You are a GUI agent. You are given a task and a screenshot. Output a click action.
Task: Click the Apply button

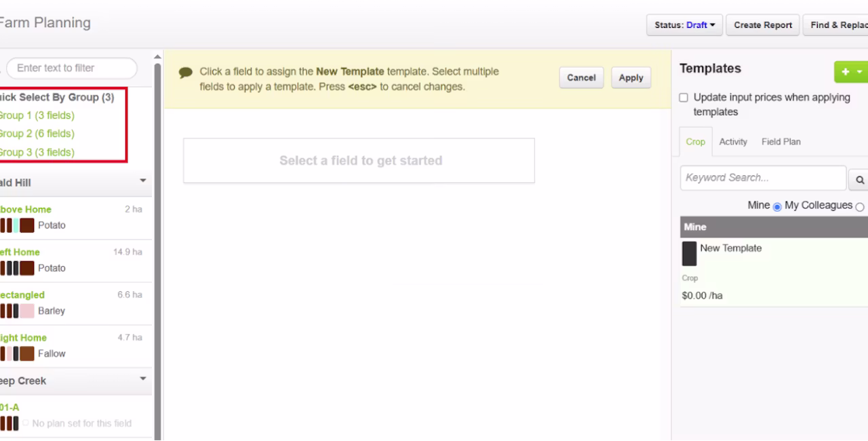pyautogui.click(x=631, y=78)
